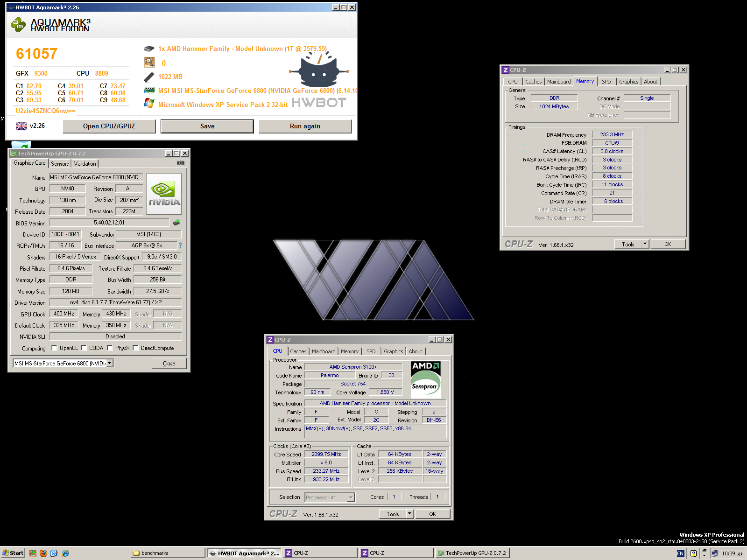The width and height of the screenshot is (747, 560).
Task: Click the DRAM Frequency 233.3 MHz value
Action: (x=612, y=134)
